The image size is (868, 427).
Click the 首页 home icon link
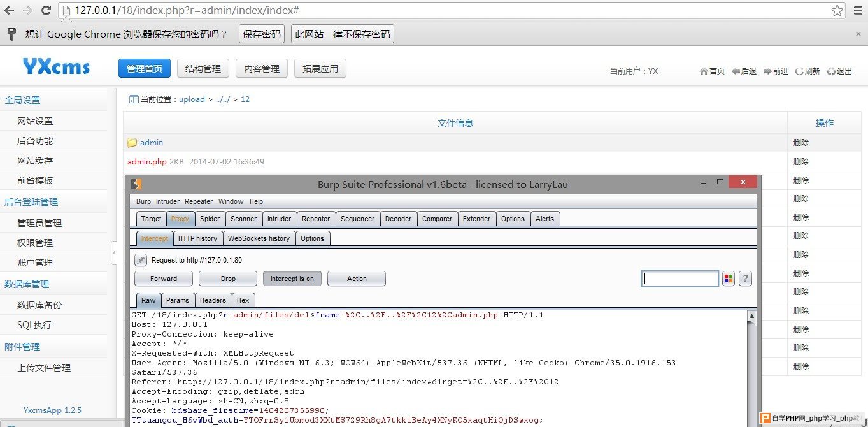(712, 71)
